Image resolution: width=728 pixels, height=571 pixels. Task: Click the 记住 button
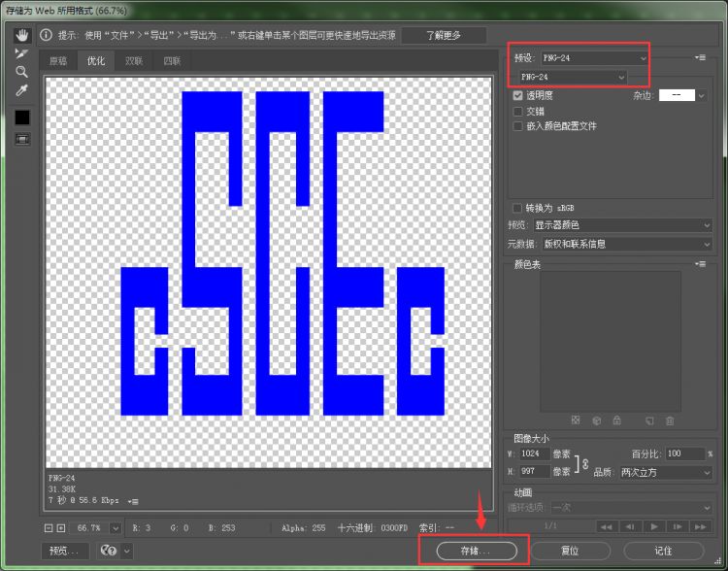pyautogui.click(x=663, y=551)
